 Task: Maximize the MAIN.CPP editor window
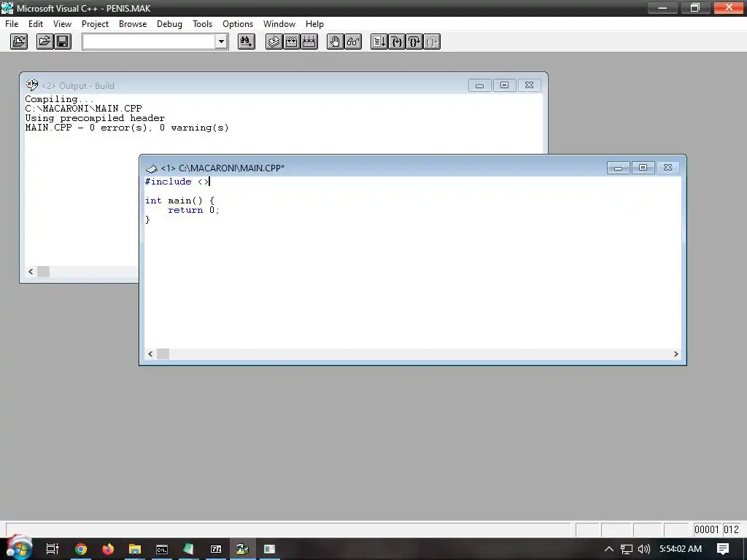643,168
